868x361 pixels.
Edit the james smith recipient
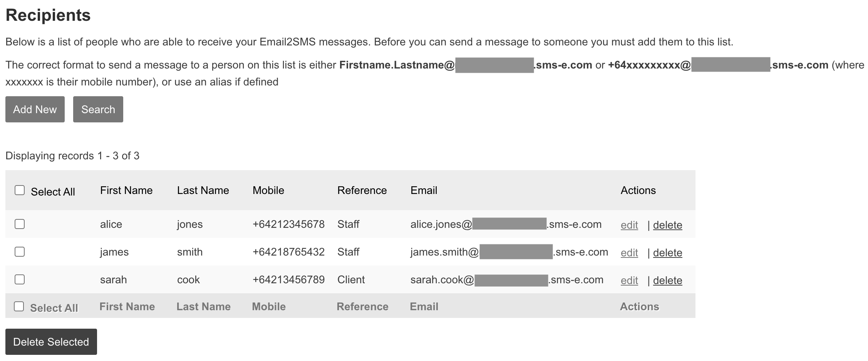tap(629, 253)
